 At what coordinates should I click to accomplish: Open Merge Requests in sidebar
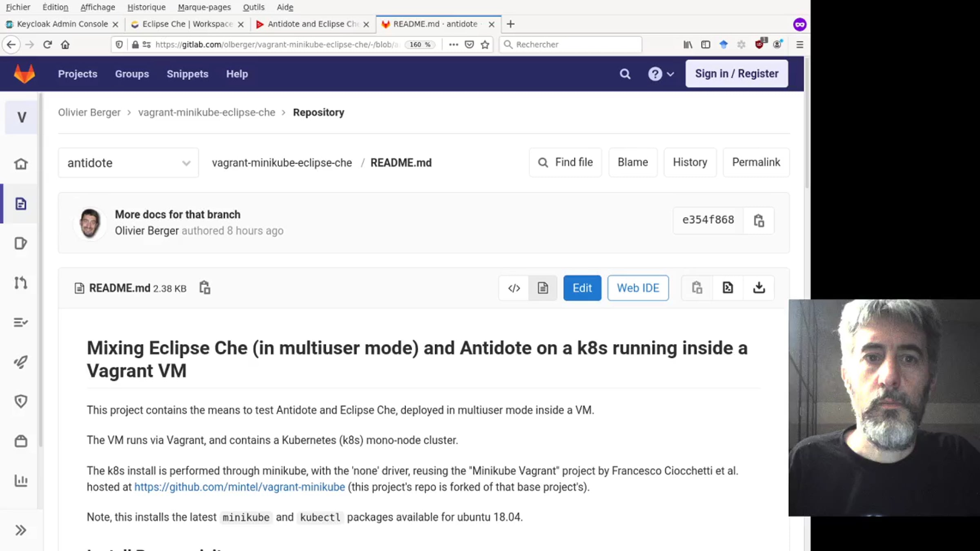coord(21,282)
